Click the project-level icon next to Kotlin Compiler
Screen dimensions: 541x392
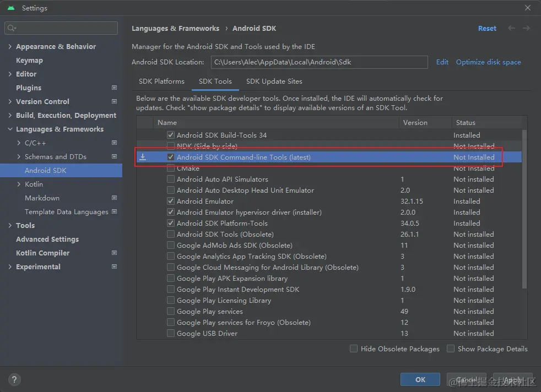tap(114, 253)
